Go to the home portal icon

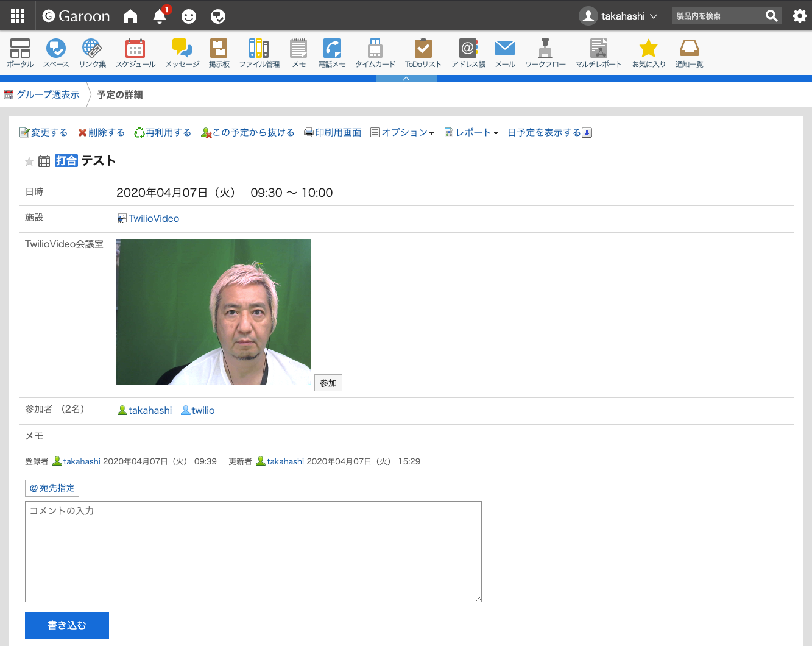point(130,16)
